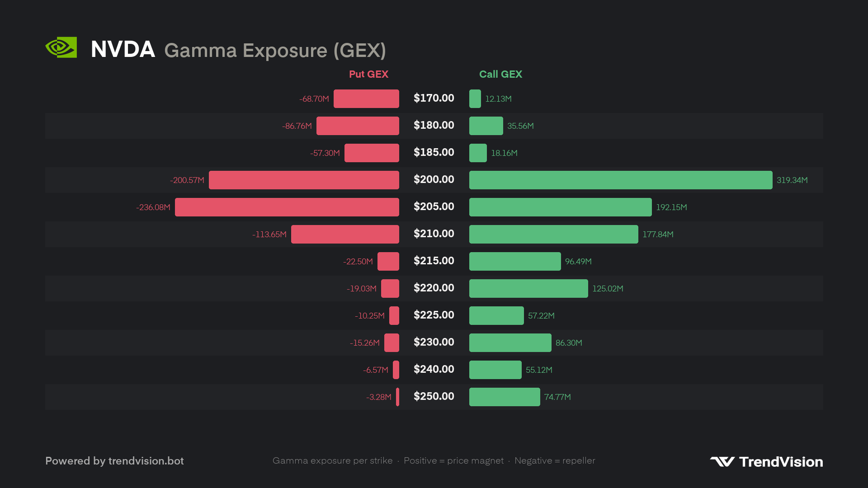
Task: Click the $180.00 put bar at -86.76M
Action: (x=358, y=126)
